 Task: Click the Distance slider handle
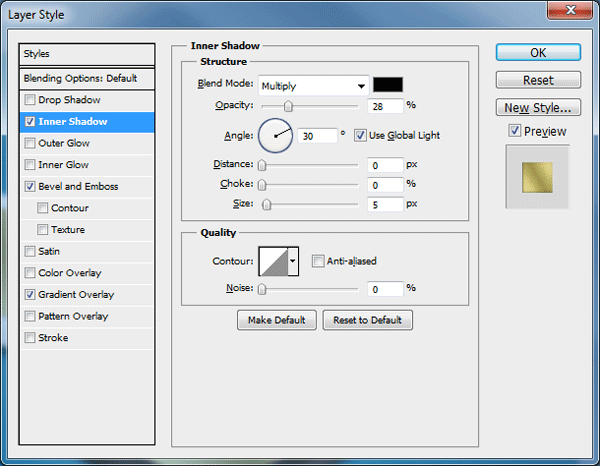(262, 165)
